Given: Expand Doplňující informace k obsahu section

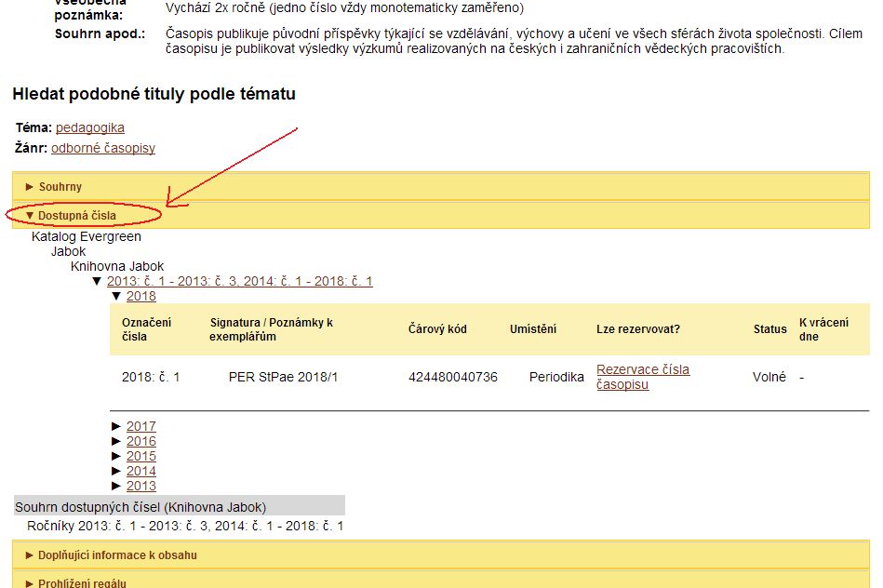Looking at the screenshot, I should (x=117, y=555).
